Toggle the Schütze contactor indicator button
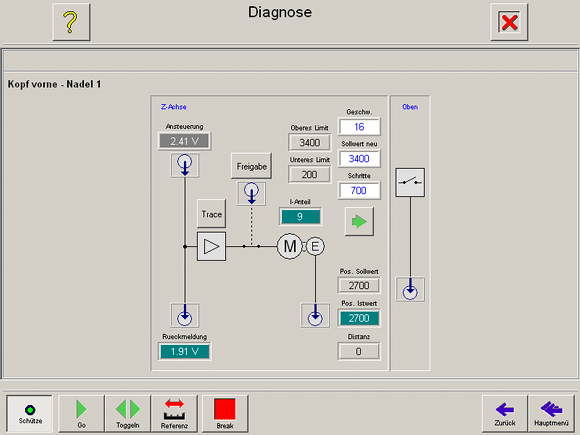The width and height of the screenshot is (580, 435). [x=30, y=414]
